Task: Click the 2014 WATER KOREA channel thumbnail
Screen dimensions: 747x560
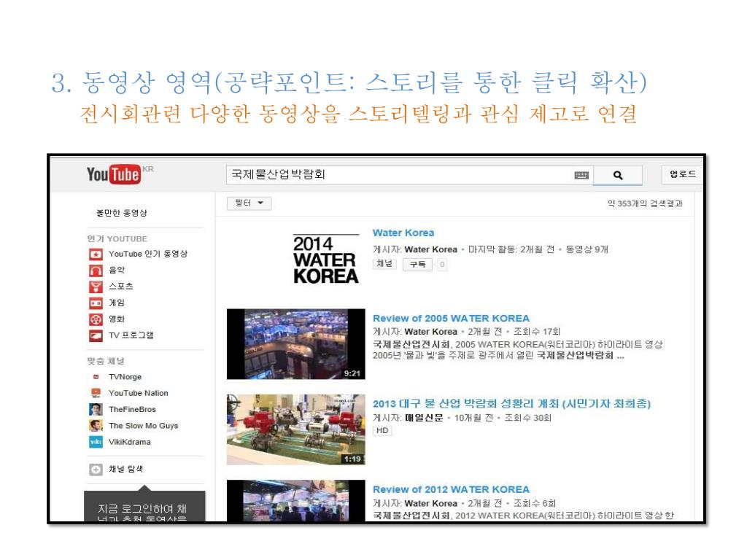Action: [326, 260]
